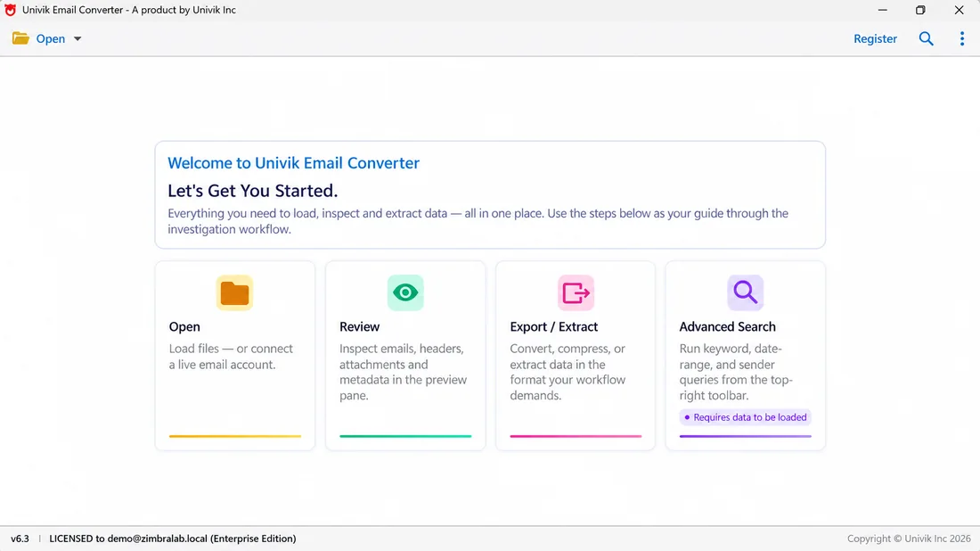The width and height of the screenshot is (980, 551).
Task: Select the Export / Extract card title
Action: click(554, 326)
